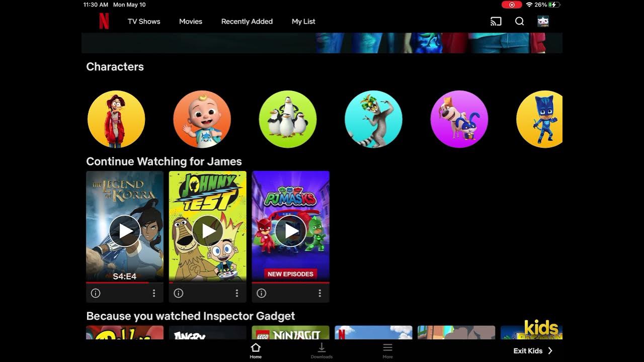644x362 pixels.
Task: Tap the Johnny Test progress bar
Action: 208,283
